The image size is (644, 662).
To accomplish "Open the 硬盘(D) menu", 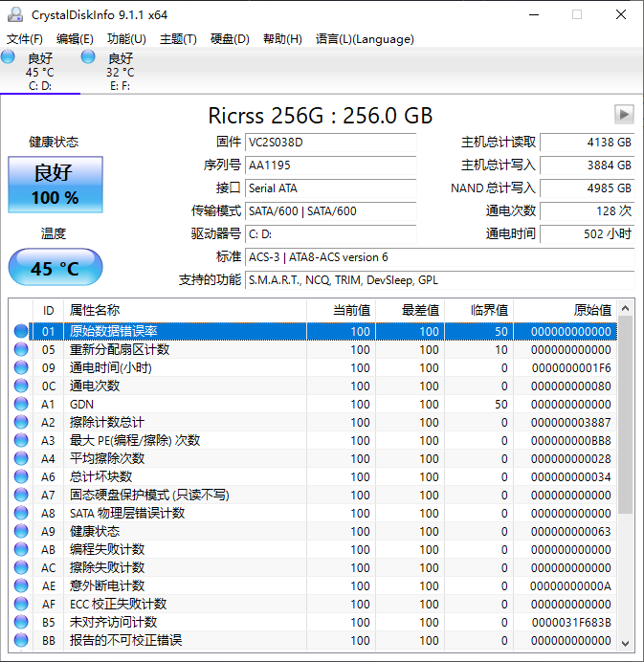I will [x=230, y=39].
